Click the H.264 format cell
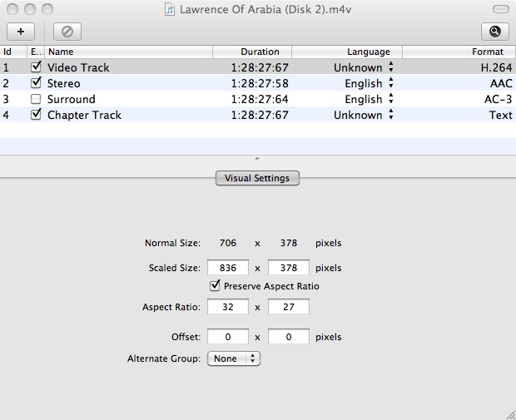 pyautogui.click(x=497, y=67)
